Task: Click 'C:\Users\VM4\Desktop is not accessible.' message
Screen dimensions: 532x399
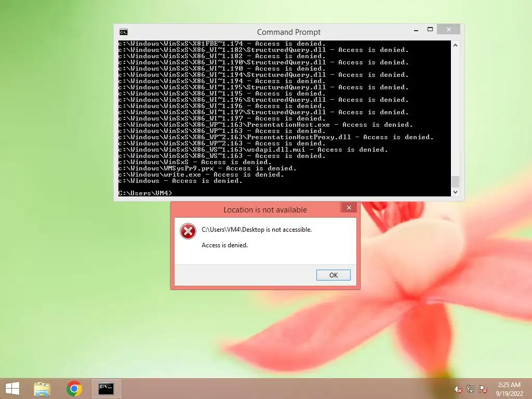Action: (257, 230)
